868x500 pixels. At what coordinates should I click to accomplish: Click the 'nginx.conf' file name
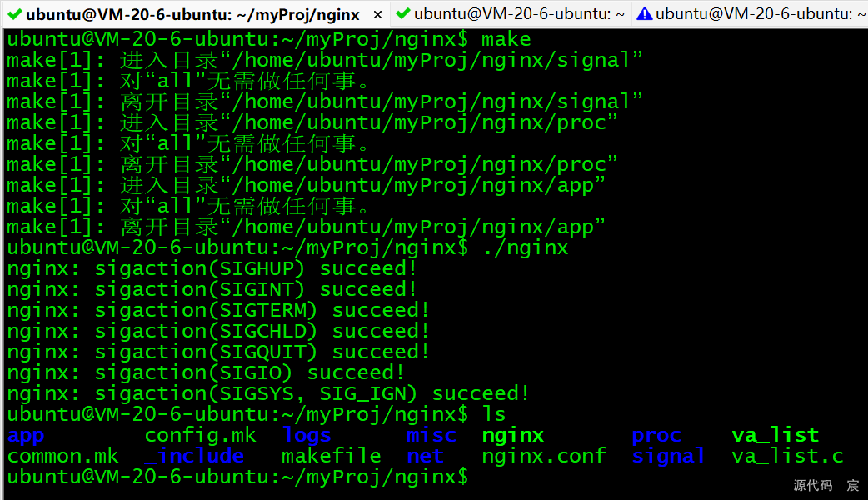[x=544, y=457]
